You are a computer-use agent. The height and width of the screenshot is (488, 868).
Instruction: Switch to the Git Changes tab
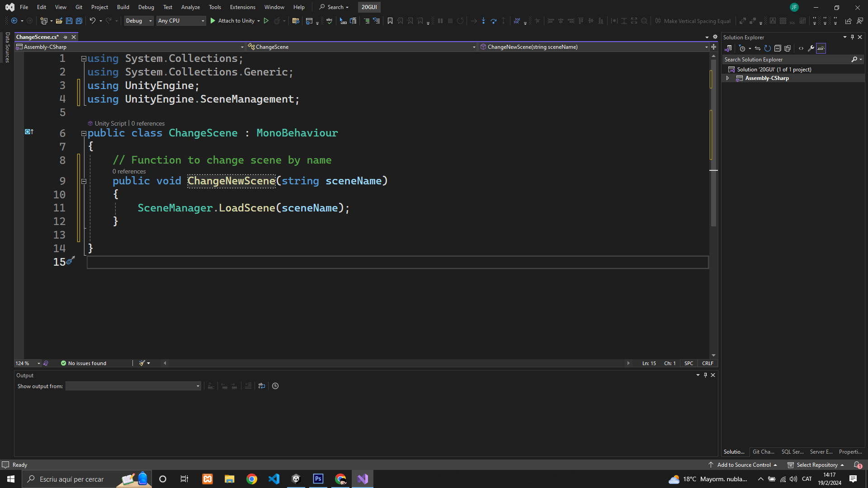click(x=763, y=452)
